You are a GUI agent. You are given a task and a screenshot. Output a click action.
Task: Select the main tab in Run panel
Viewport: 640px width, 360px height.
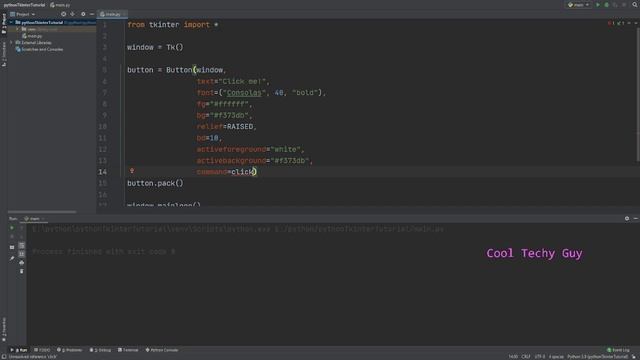35,219
